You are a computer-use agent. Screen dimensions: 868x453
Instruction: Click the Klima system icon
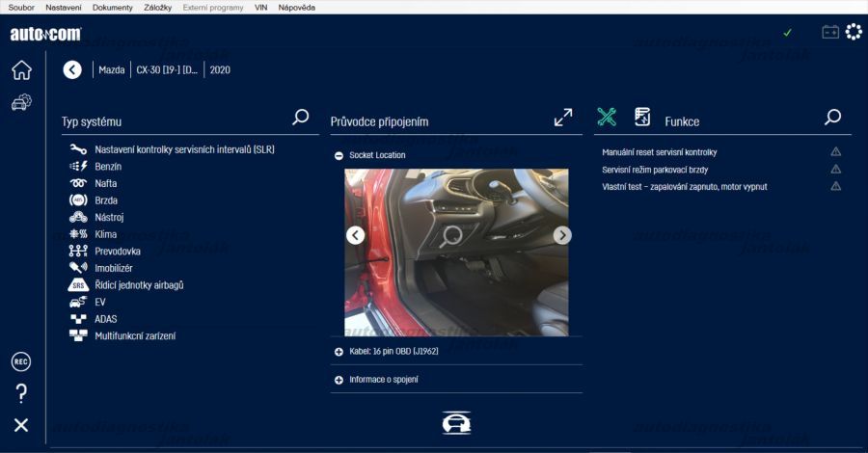tap(78, 234)
